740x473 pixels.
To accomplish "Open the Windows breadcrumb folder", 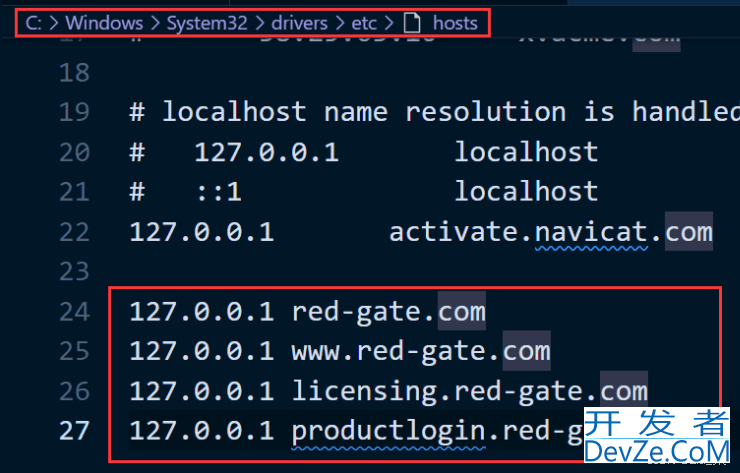I will tap(104, 23).
